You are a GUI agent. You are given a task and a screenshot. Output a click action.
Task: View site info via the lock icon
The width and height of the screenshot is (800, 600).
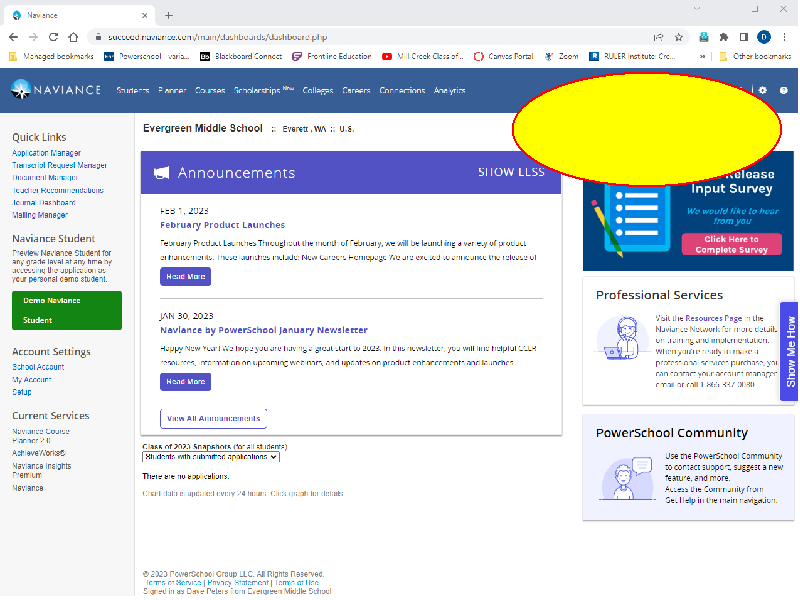click(98, 37)
